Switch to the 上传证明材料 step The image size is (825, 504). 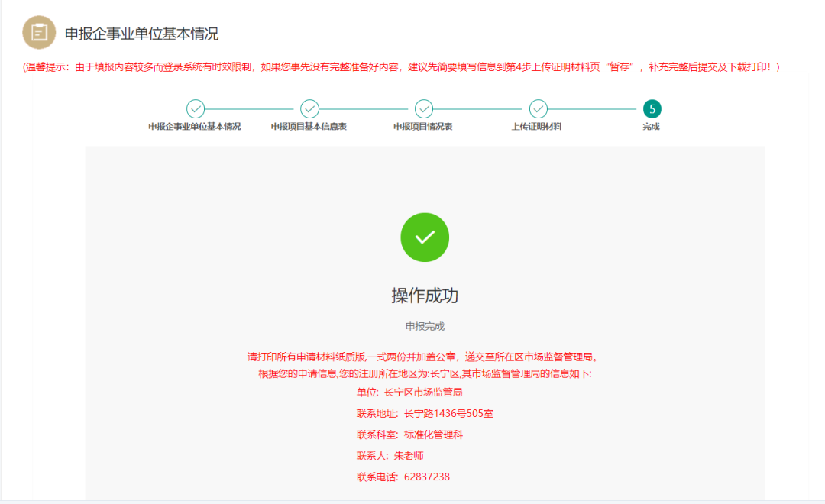(539, 128)
